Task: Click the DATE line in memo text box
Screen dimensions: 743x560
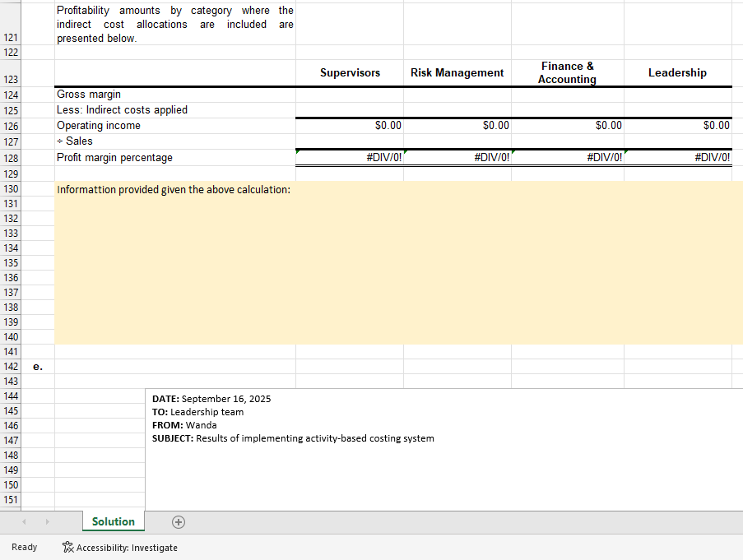Action: [x=211, y=399]
